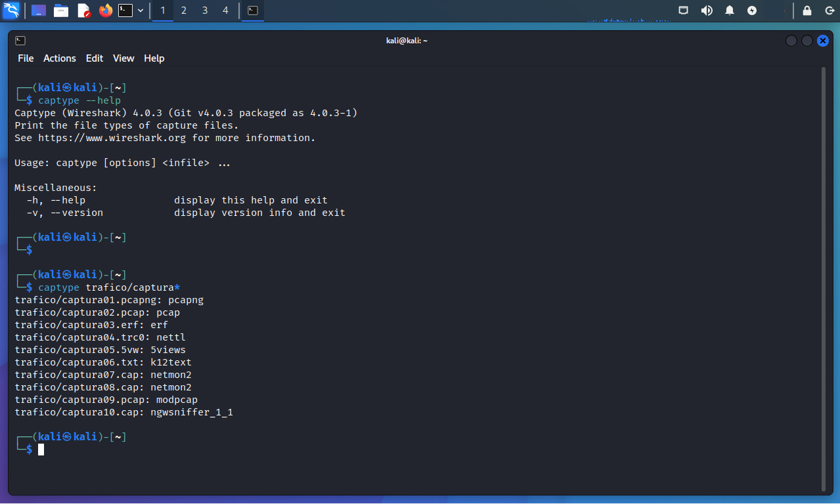Expand the terminal launcher dropdown arrow
The image size is (840, 504).
(x=141, y=10)
